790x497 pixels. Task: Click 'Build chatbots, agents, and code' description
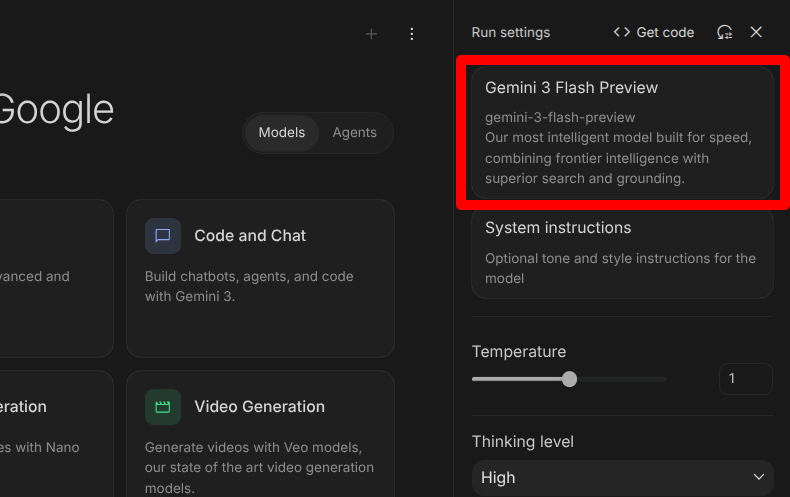click(249, 286)
